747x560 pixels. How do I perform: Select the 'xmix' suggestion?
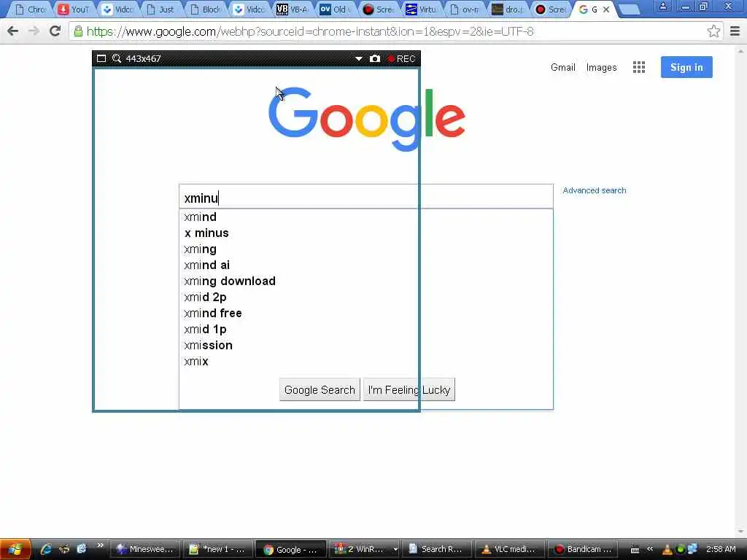[366, 362]
